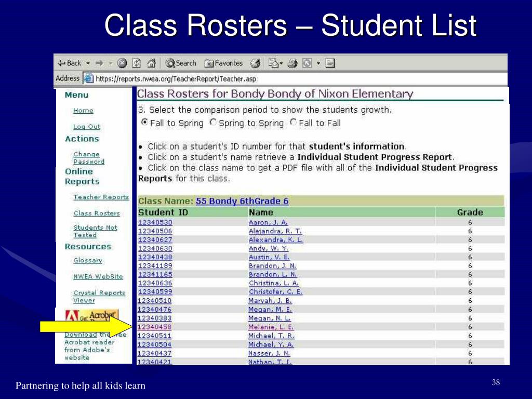Open progress report for Andy, W. Y.
This screenshot has width=532, height=399.
tap(269, 248)
